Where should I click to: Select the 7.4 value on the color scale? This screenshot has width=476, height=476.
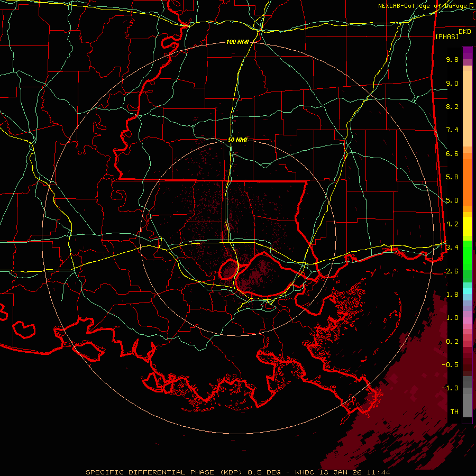pyautogui.click(x=452, y=130)
